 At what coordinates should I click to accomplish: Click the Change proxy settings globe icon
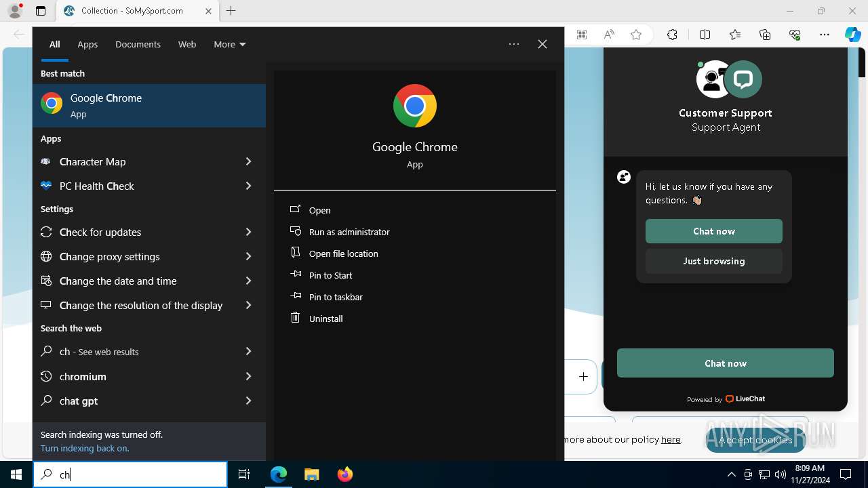coord(46,256)
